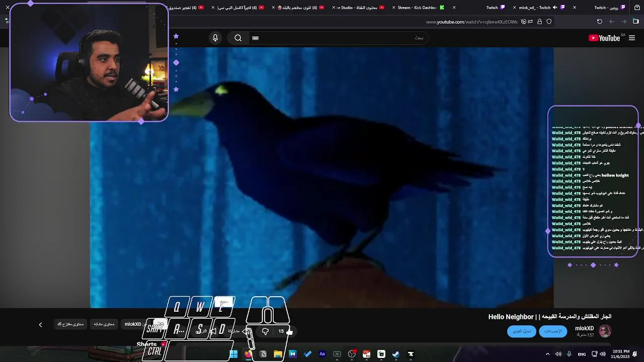The height and width of the screenshot is (362, 644).
Task: Open the list-all-tabs button in tab strip
Action: tap(636, 8)
